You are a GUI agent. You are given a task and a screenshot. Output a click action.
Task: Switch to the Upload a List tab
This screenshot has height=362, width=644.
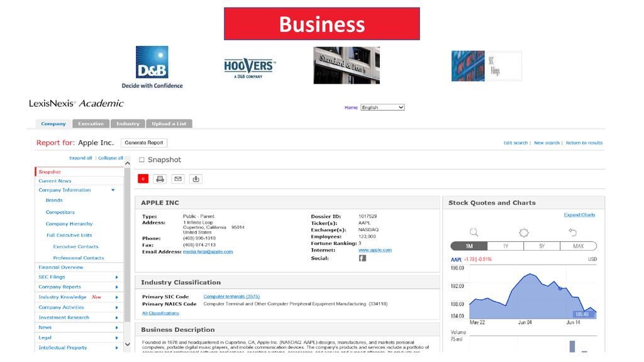pyautogui.click(x=169, y=124)
